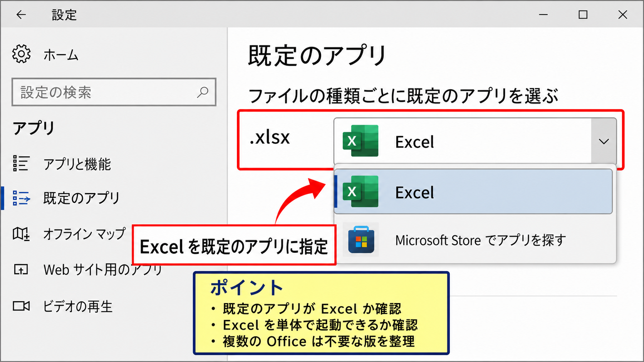Maximize the 設定 window
Image resolution: width=644 pixels, height=362 pixels.
(x=583, y=15)
